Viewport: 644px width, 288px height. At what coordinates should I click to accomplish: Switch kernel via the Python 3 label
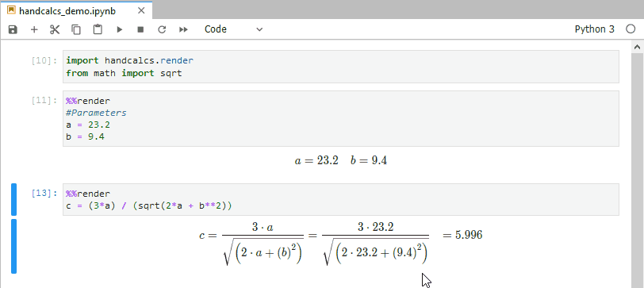click(594, 29)
